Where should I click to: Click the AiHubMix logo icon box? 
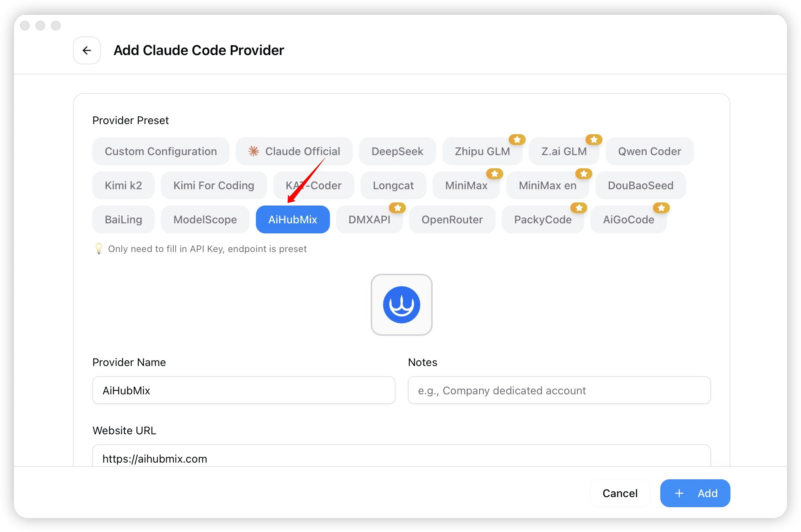401,305
